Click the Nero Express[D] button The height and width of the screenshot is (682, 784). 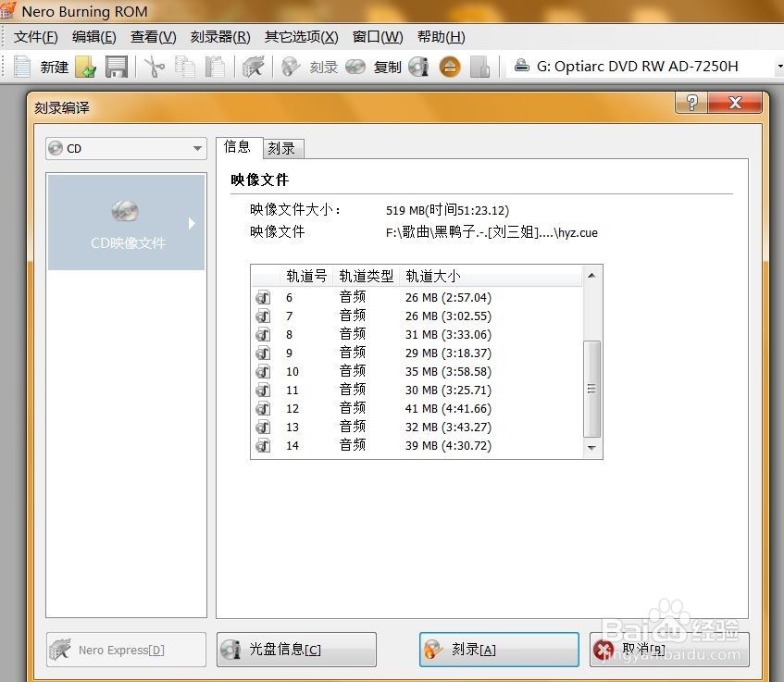point(126,650)
